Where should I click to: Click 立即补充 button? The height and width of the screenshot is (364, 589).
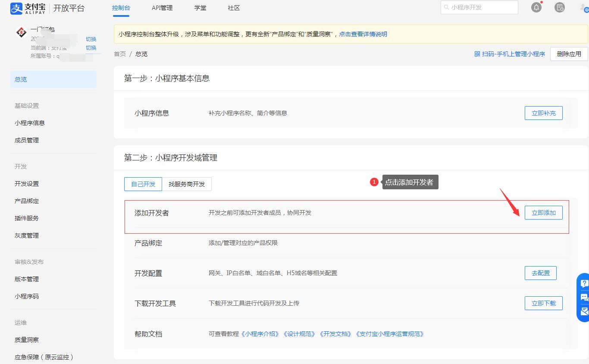pyautogui.click(x=544, y=113)
